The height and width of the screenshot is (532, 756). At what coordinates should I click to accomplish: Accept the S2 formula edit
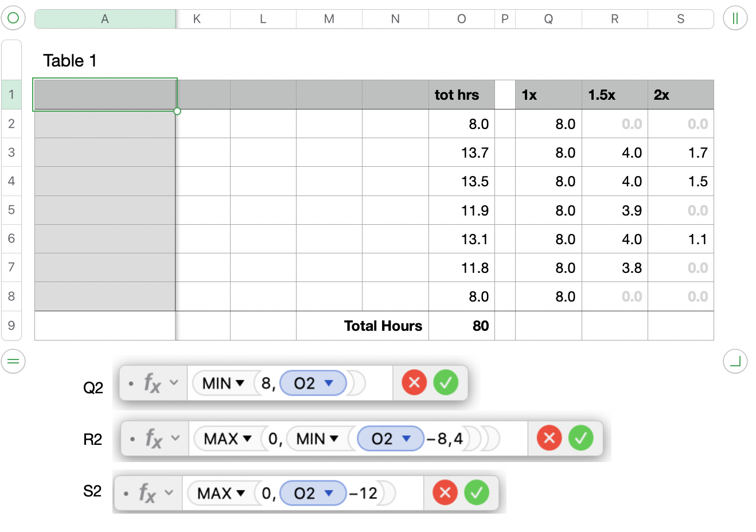pyautogui.click(x=476, y=492)
